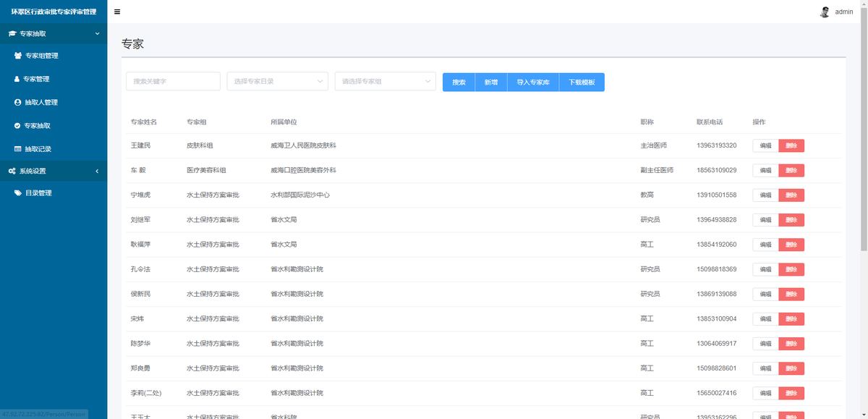Click the check circle icon in the 专家抽取 submenu
Viewport: 868px width, 419px height.
18,126
